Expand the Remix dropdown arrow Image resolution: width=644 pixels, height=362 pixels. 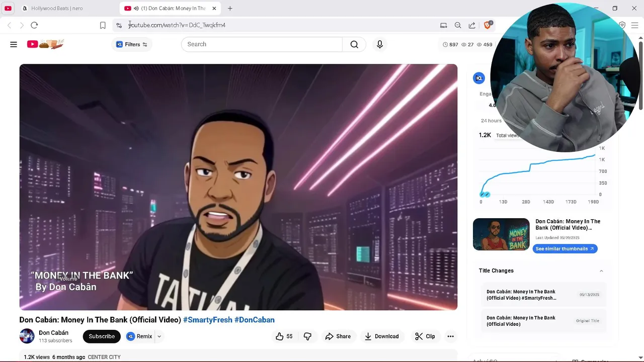coord(159,336)
